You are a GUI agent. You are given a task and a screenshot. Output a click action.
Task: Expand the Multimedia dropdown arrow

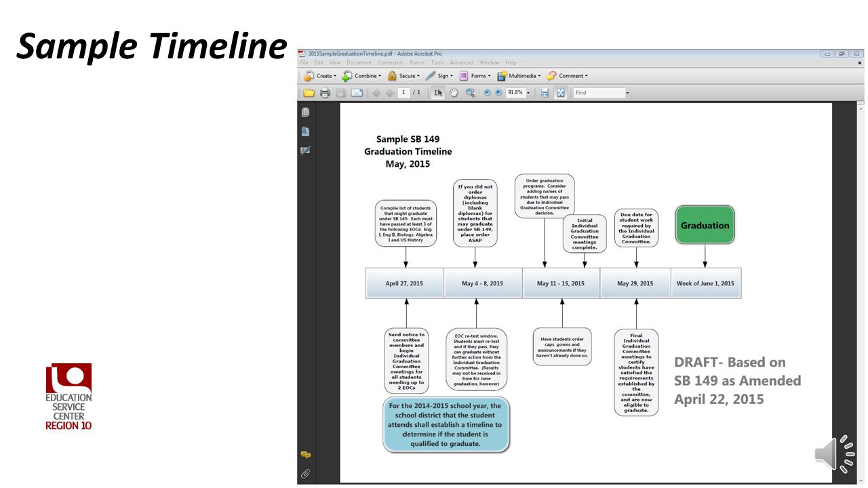pyautogui.click(x=539, y=76)
